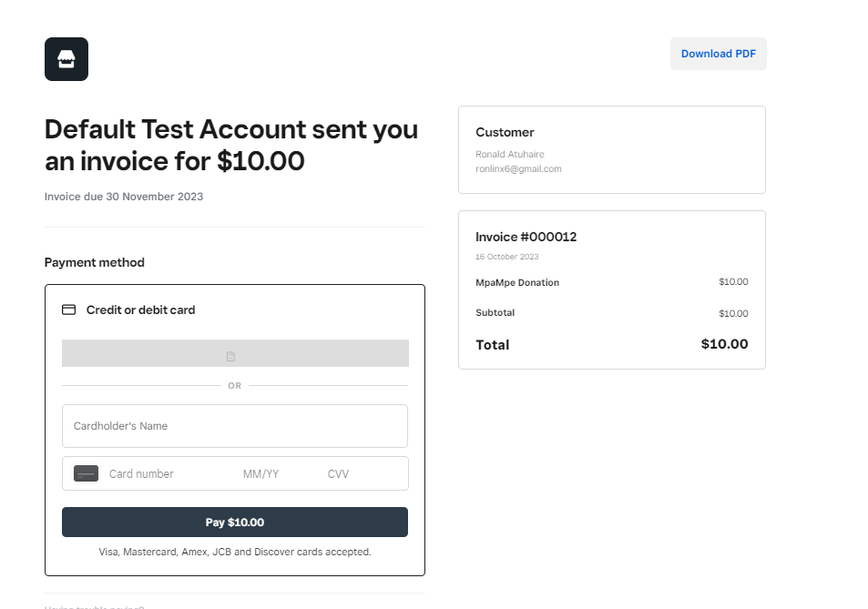Click into the Card number field
868x609 pixels.
(x=164, y=473)
